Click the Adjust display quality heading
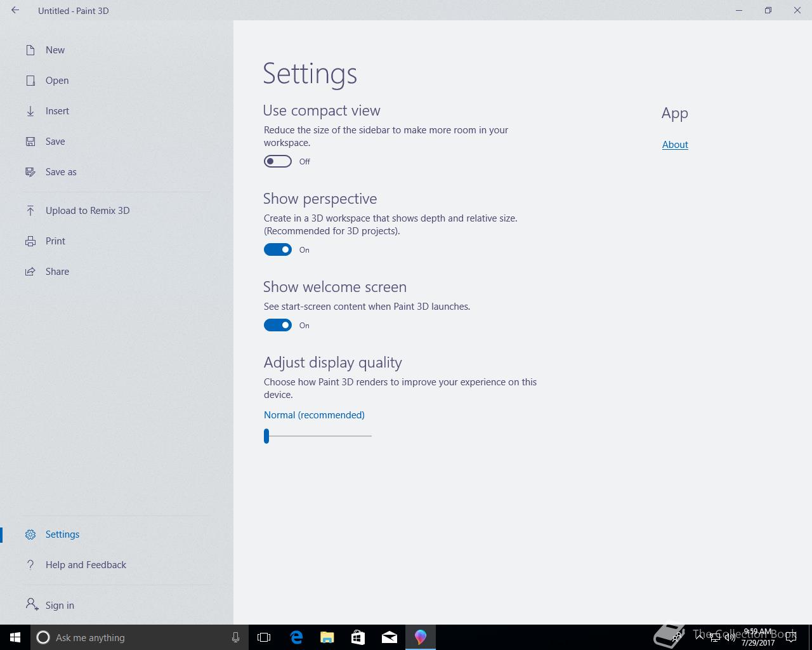812x650 pixels. tap(333, 362)
